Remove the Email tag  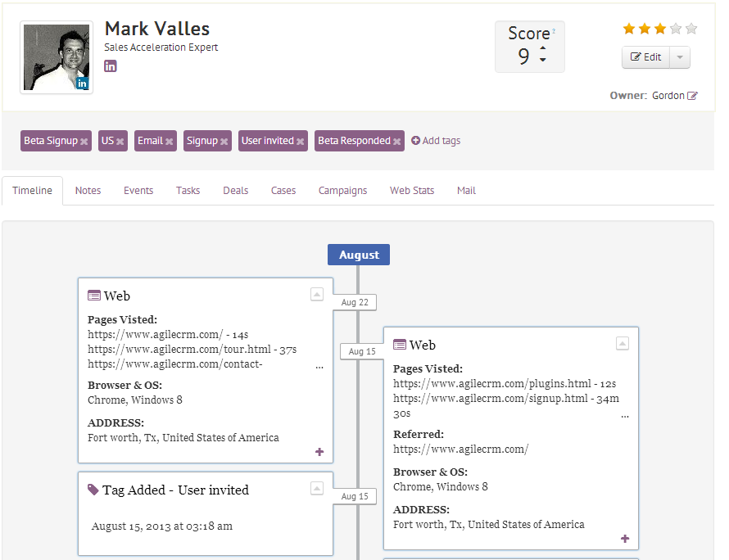click(169, 140)
